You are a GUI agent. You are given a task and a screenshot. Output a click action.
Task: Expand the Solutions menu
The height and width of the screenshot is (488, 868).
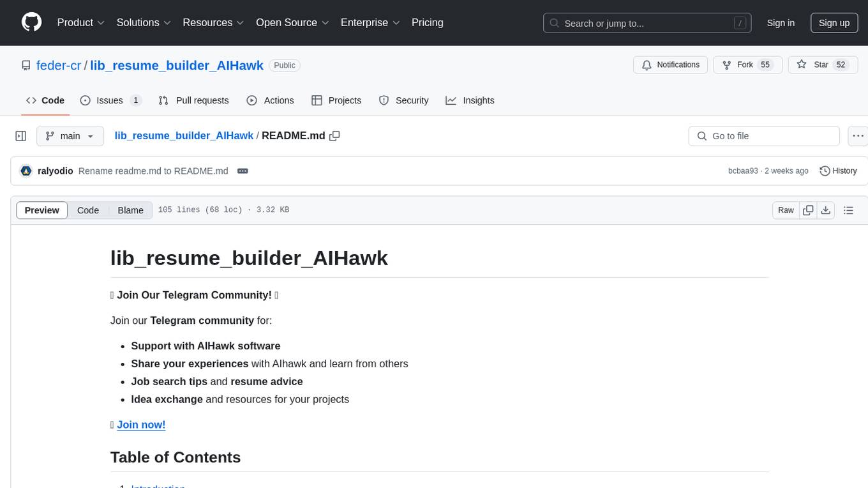point(144,22)
